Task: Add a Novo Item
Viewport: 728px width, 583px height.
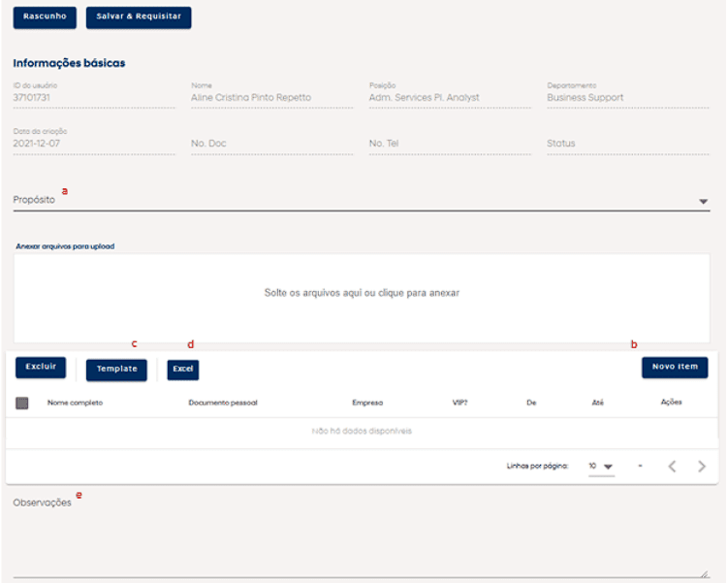Action: pos(675,367)
